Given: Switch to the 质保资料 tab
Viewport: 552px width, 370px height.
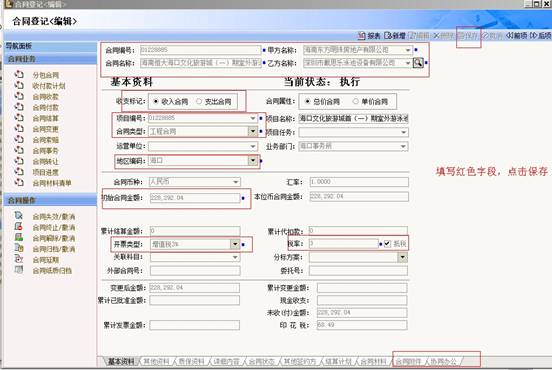Looking at the screenshot, I should [x=192, y=362].
